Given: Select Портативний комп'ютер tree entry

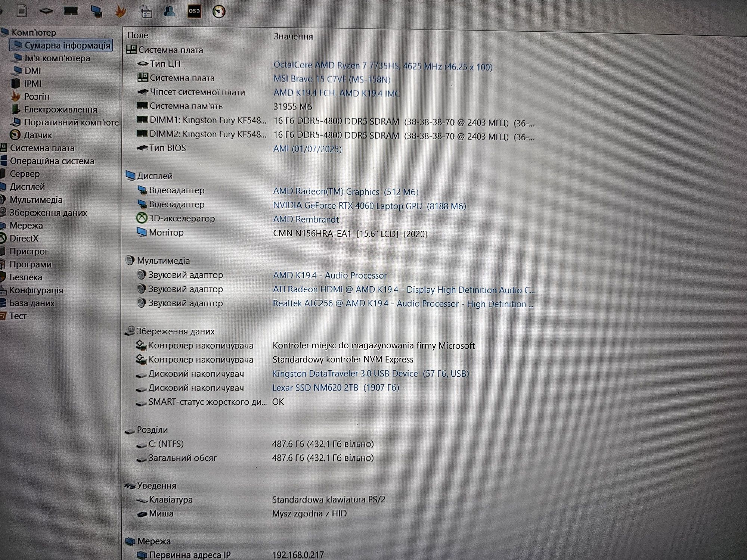Looking at the screenshot, I should pos(65,122).
